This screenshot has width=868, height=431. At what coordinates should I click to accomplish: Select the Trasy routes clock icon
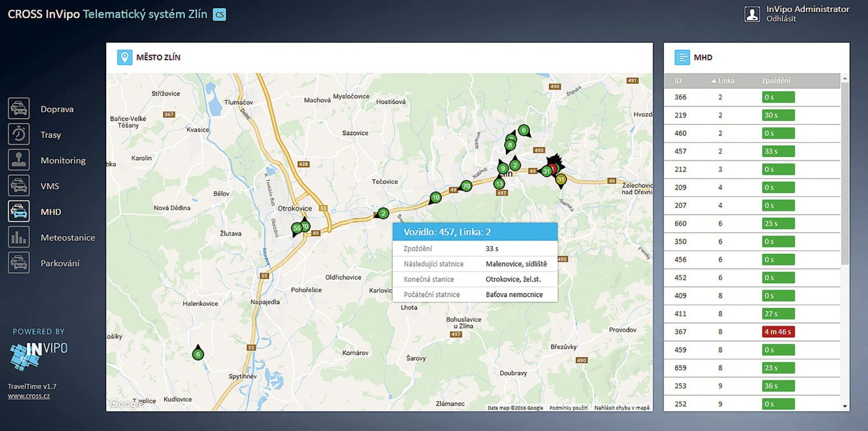[18, 134]
